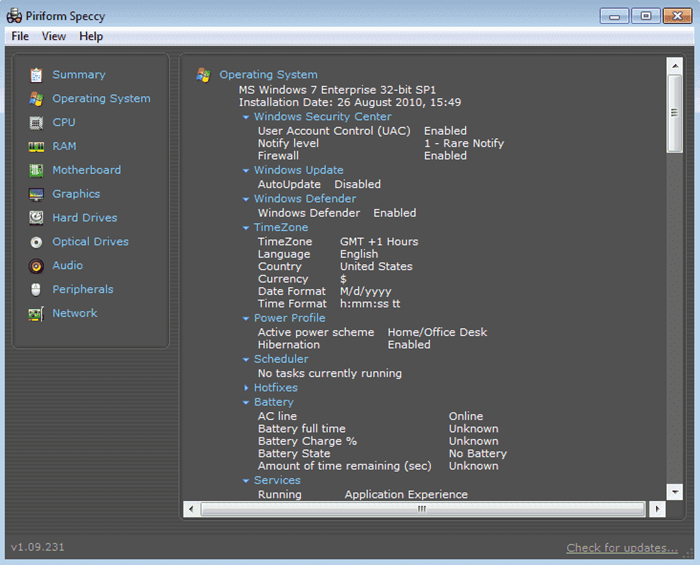Screen dimensions: 700x565
Task: Click the Motherboard icon
Action: point(36,170)
